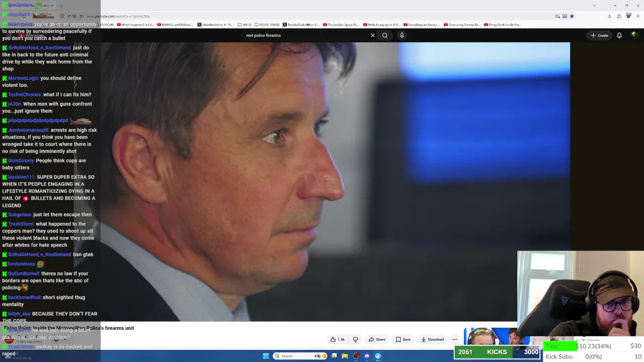Open the YouTube Create menu
This screenshot has width=644, height=362.
click(600, 35)
